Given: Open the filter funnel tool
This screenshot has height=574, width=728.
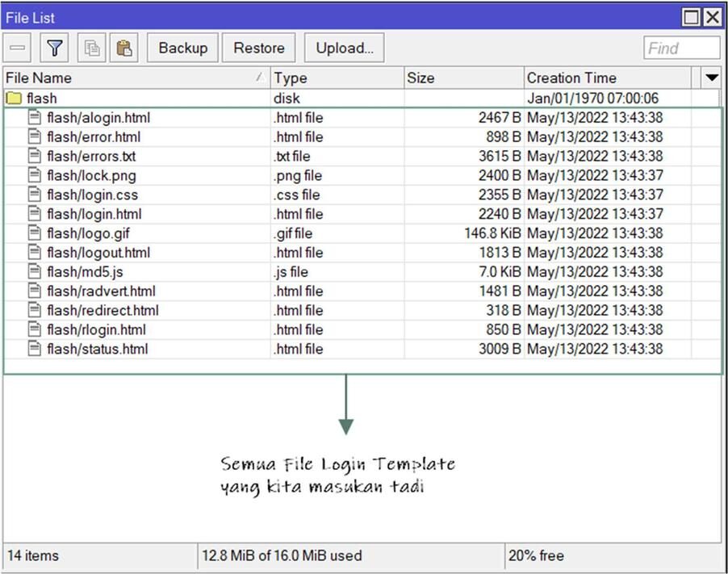Looking at the screenshot, I should (x=54, y=48).
